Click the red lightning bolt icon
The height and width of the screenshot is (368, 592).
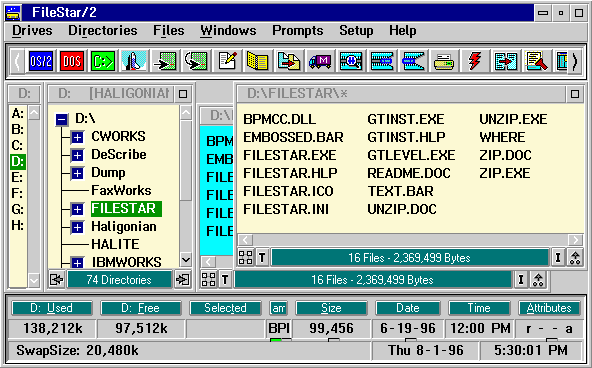tap(475, 61)
